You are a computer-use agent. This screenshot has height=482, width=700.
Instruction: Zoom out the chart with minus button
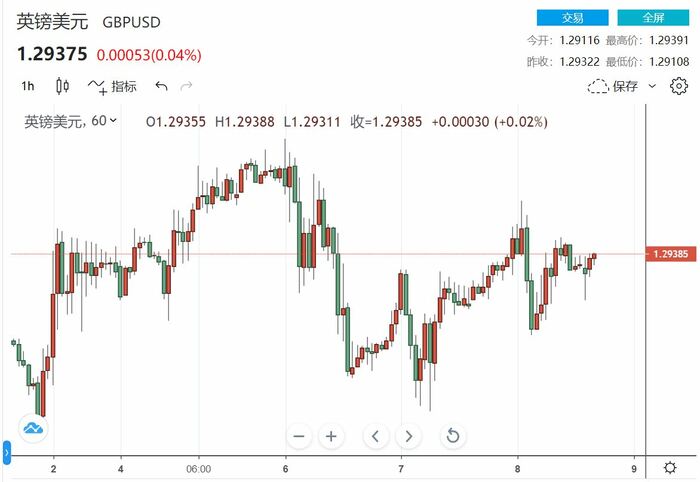point(298,436)
